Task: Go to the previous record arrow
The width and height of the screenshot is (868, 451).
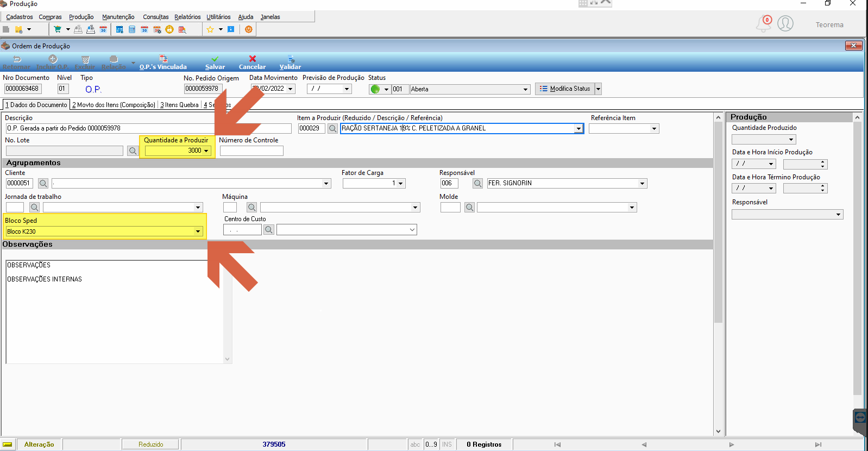Action: click(644, 444)
